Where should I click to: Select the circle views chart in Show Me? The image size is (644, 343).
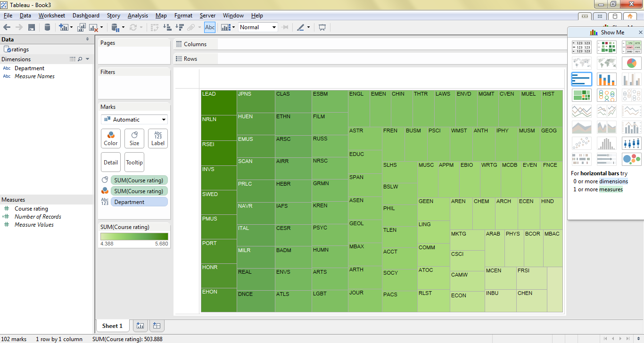pos(606,95)
